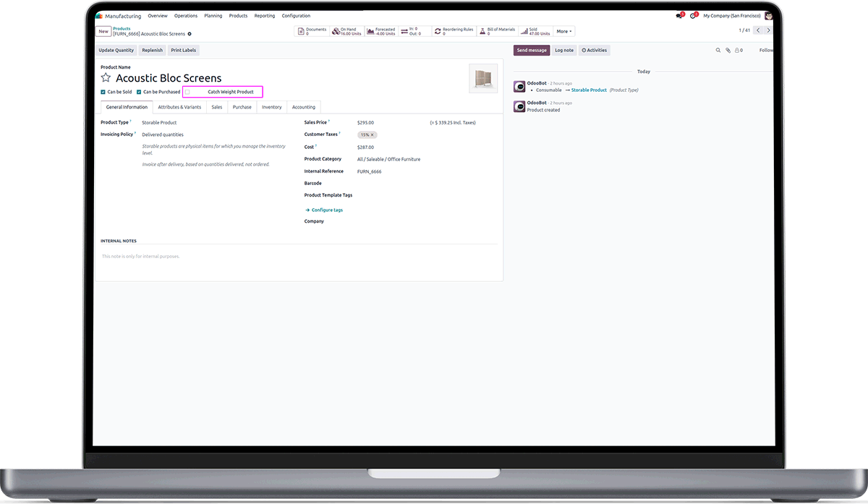Open the Reordering Rules stat button
Screen dimensions: 868x504
coord(454,31)
